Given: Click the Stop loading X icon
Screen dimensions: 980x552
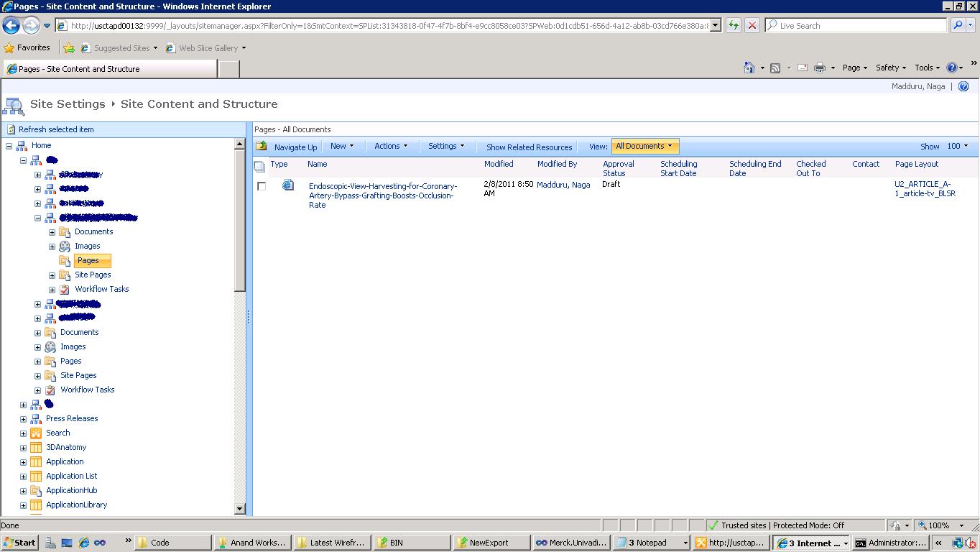Looking at the screenshot, I should coord(752,25).
